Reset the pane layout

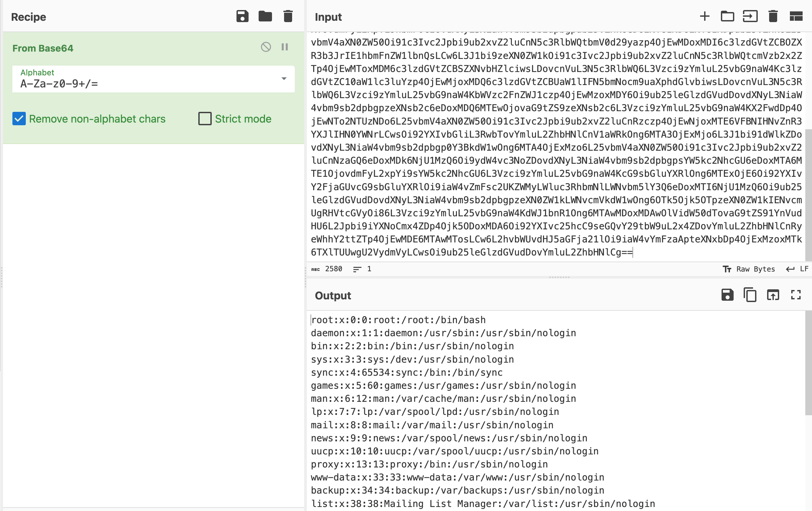click(x=796, y=16)
